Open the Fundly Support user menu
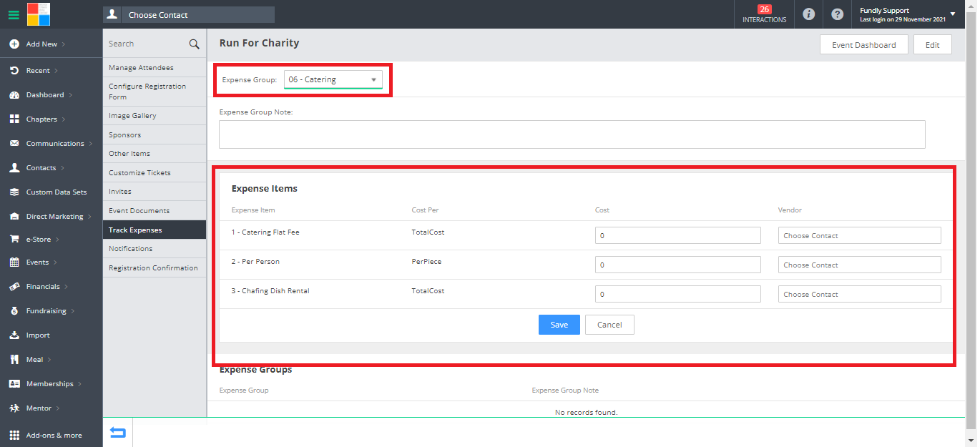Image resolution: width=980 pixels, height=447 pixels. tap(907, 14)
